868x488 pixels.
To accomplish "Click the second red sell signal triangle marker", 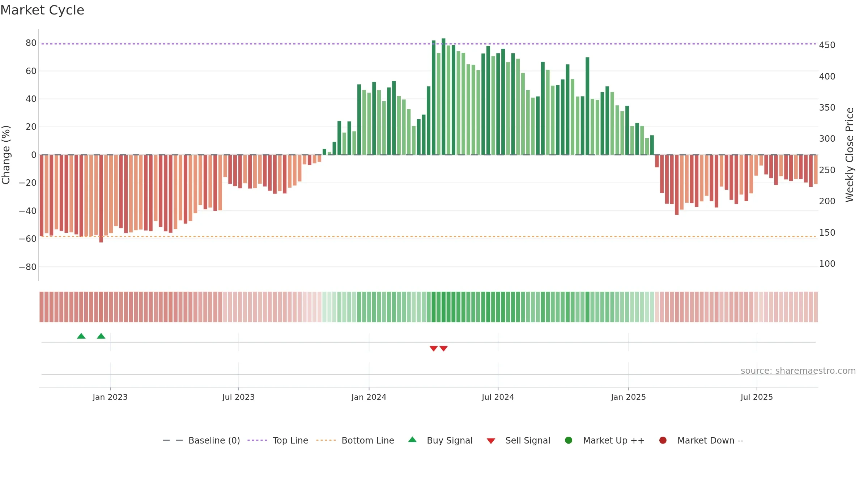I will click(x=444, y=348).
